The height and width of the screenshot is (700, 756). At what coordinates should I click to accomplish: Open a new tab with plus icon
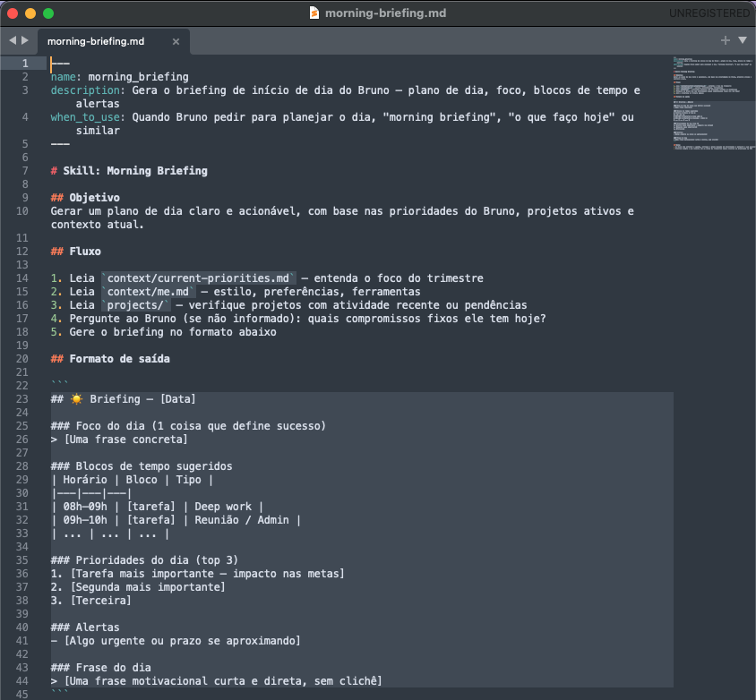tap(726, 40)
